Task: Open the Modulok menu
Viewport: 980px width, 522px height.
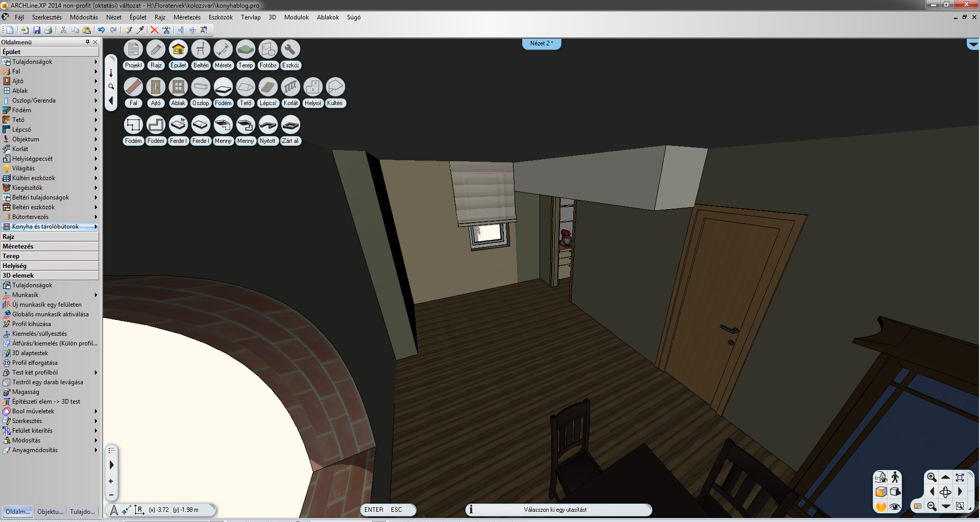Action: tap(296, 17)
